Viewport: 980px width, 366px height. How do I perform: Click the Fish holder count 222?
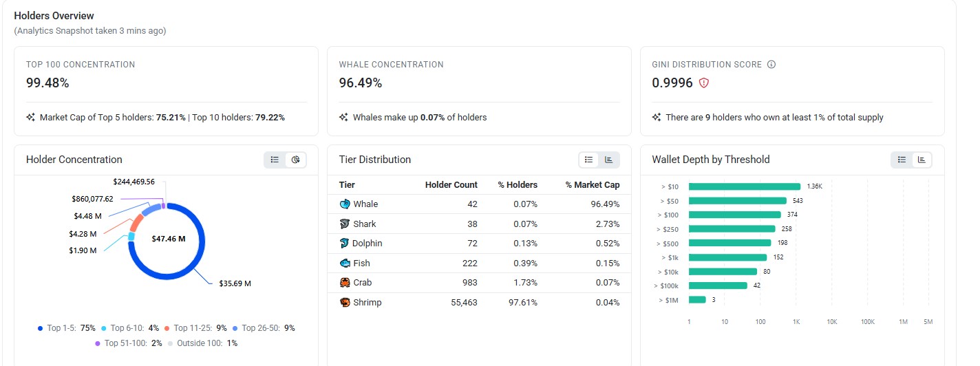tap(469, 263)
